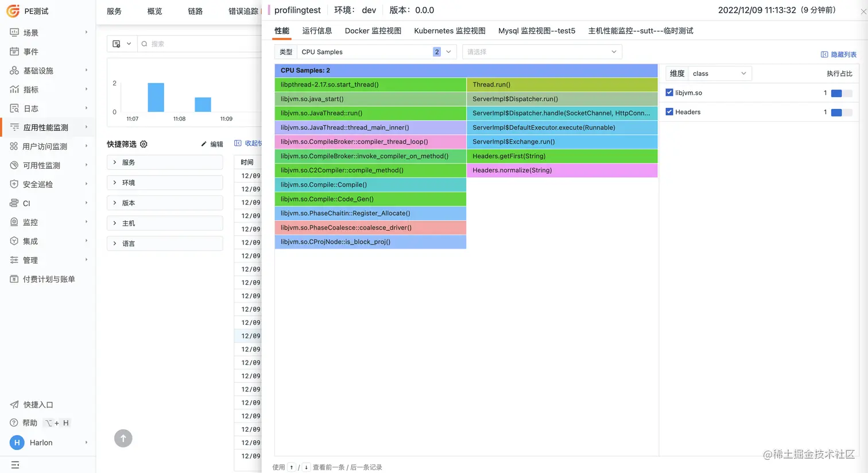
Task: Open the 可用性监测 icon
Action: coord(14,165)
